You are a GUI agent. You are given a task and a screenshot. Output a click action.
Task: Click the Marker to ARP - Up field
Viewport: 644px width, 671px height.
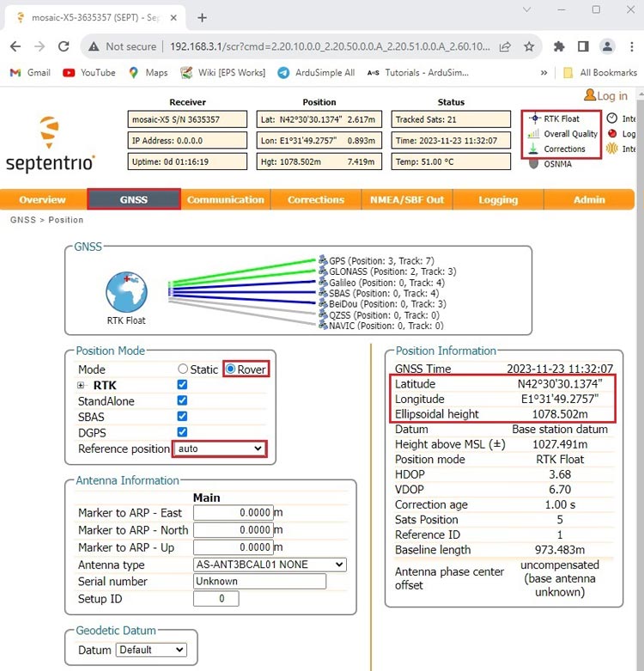coord(233,547)
